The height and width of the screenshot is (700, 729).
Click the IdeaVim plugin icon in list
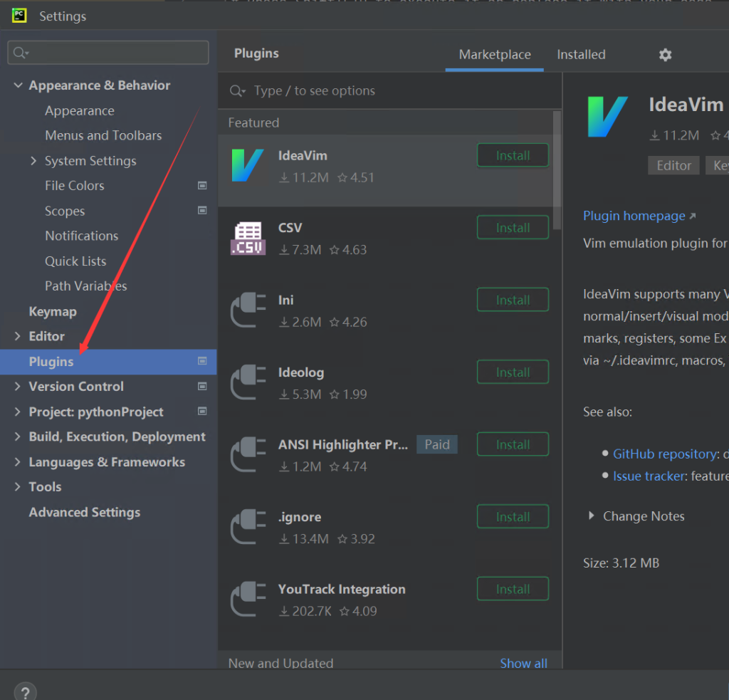248,165
